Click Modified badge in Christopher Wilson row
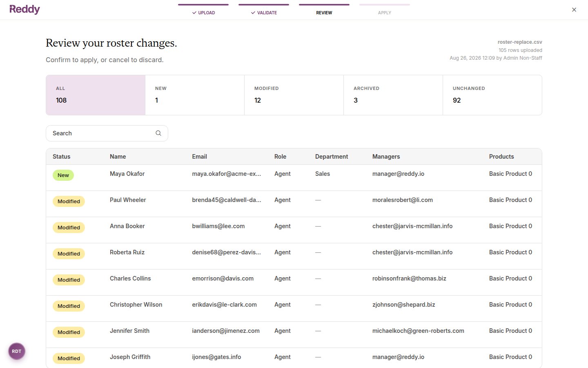This screenshot has width=588, height=368. coord(69,306)
